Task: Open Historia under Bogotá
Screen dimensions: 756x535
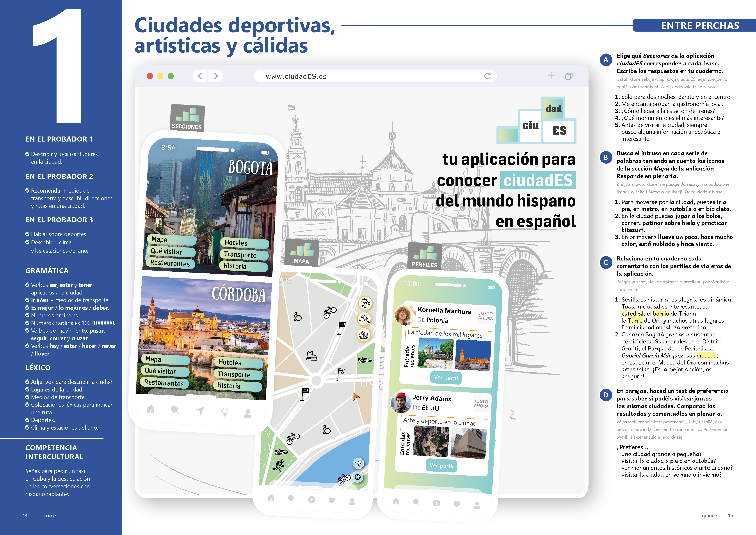Action: click(243, 266)
